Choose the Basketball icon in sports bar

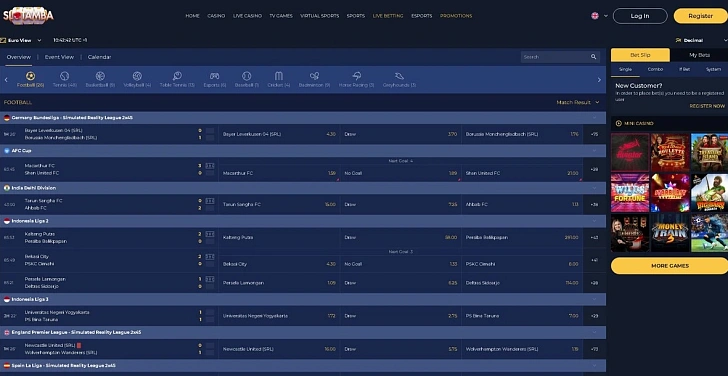100,76
